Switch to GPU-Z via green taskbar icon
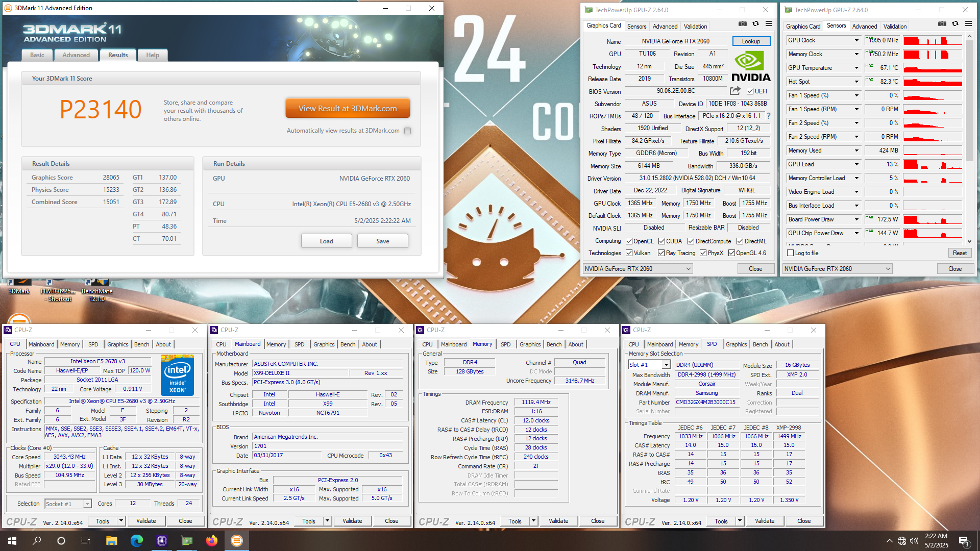This screenshot has width=980, height=551. pyautogui.click(x=187, y=541)
